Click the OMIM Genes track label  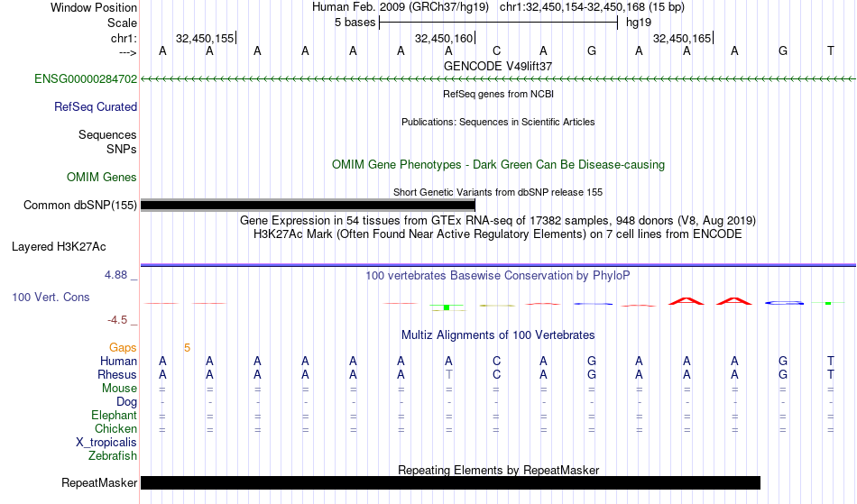pyautogui.click(x=102, y=177)
